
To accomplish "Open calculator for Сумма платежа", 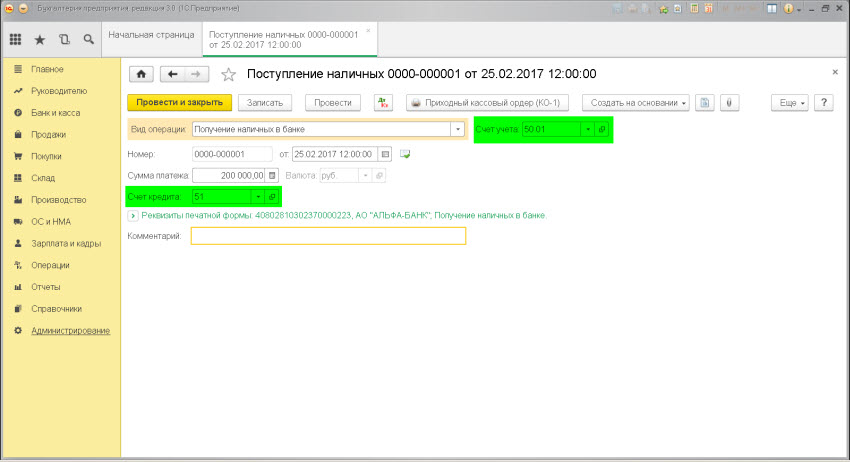I will [271, 176].
